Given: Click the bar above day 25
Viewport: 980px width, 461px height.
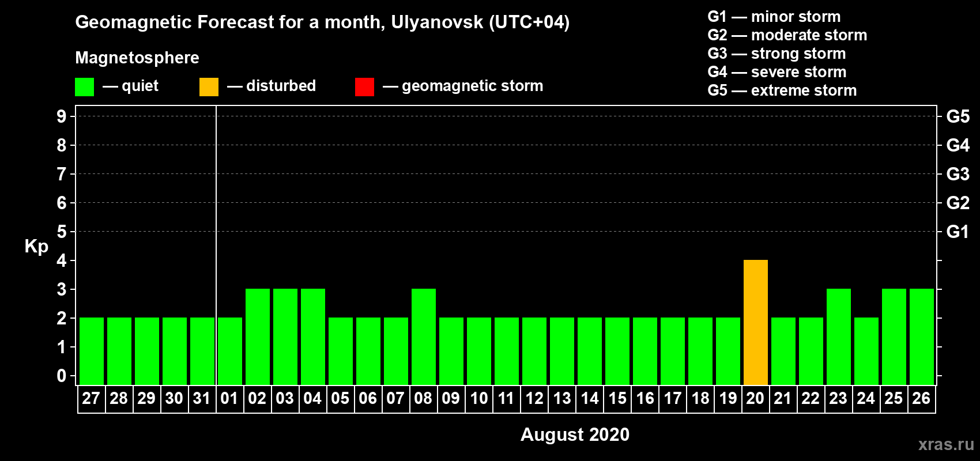Looking at the screenshot, I should [x=894, y=337].
